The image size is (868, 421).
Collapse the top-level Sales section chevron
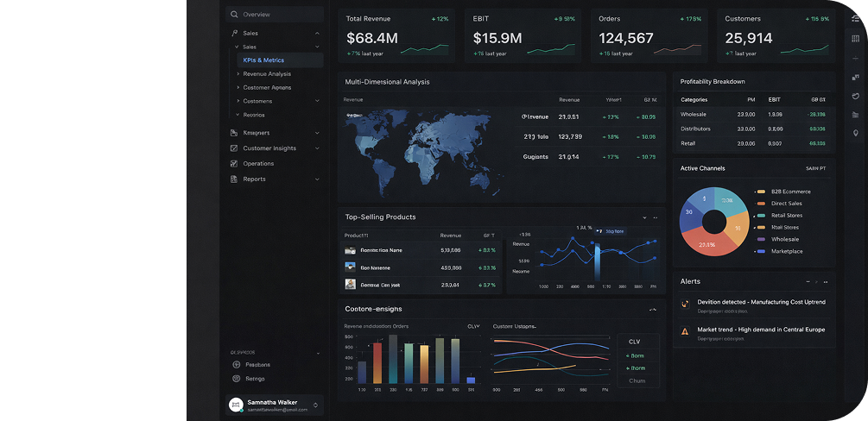tap(317, 34)
